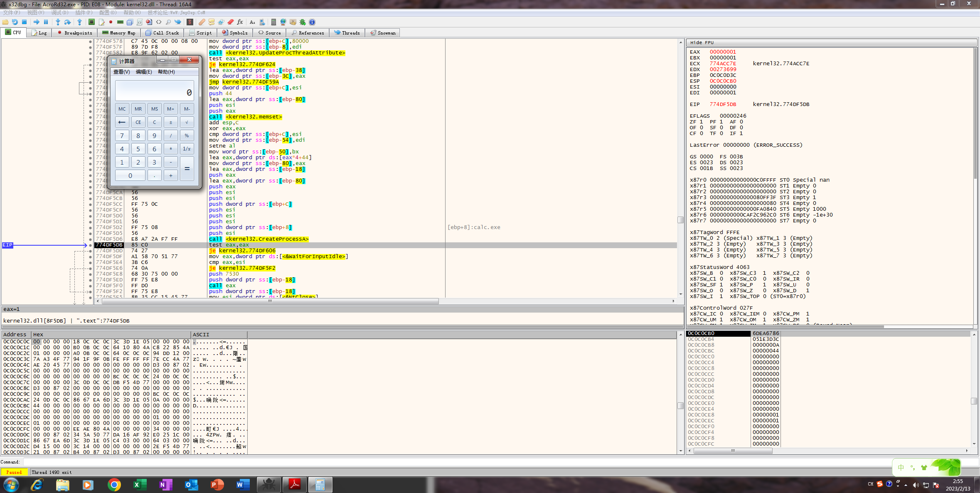Click the Labels tag toolbar icon
980x493 pixels.
221,22
